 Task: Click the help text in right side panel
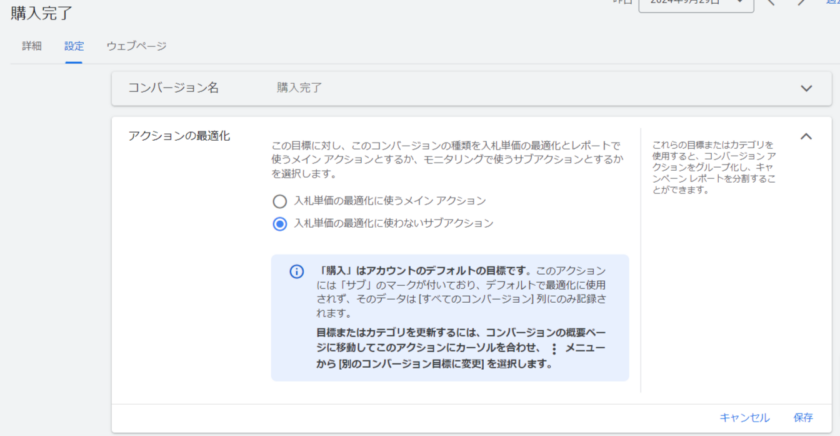pyautogui.click(x=713, y=167)
